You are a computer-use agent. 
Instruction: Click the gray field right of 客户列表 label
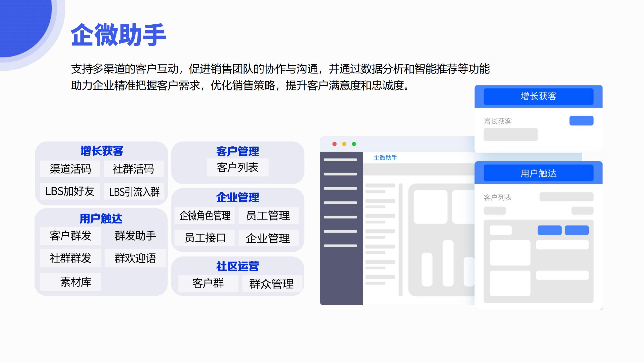coord(567,197)
